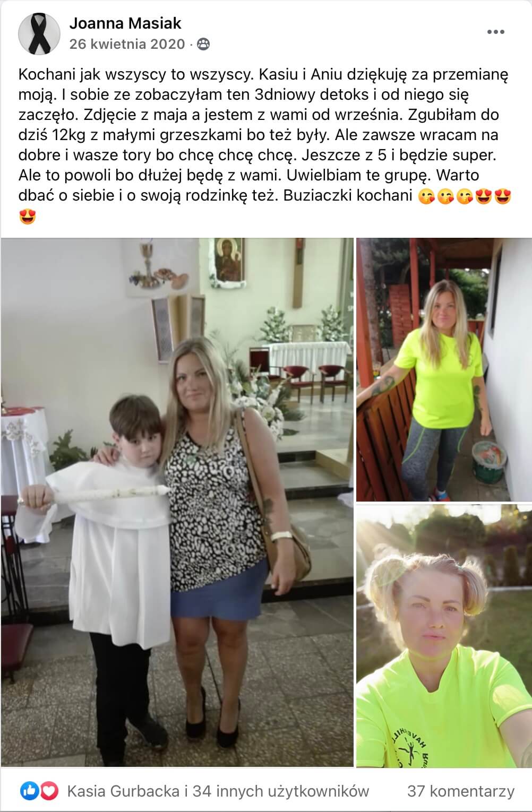Screen dimensions: 532x812
Task: Open Joanna Masiak's profile name link
Action: 125,23
